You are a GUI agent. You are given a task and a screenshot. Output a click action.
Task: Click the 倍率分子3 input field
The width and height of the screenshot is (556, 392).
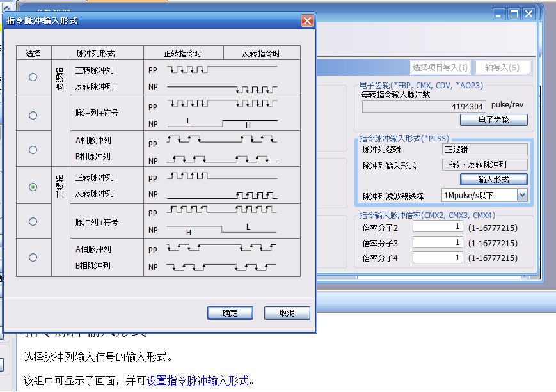(x=438, y=242)
